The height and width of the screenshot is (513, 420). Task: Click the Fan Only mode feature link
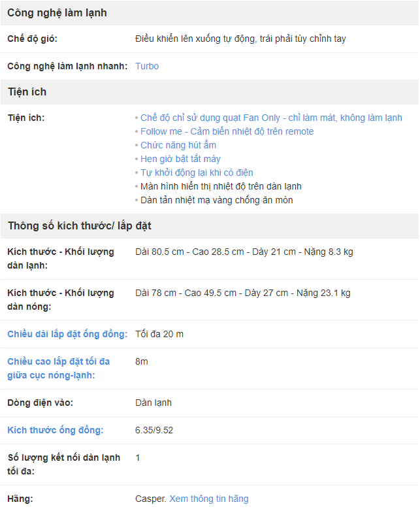coord(271,118)
